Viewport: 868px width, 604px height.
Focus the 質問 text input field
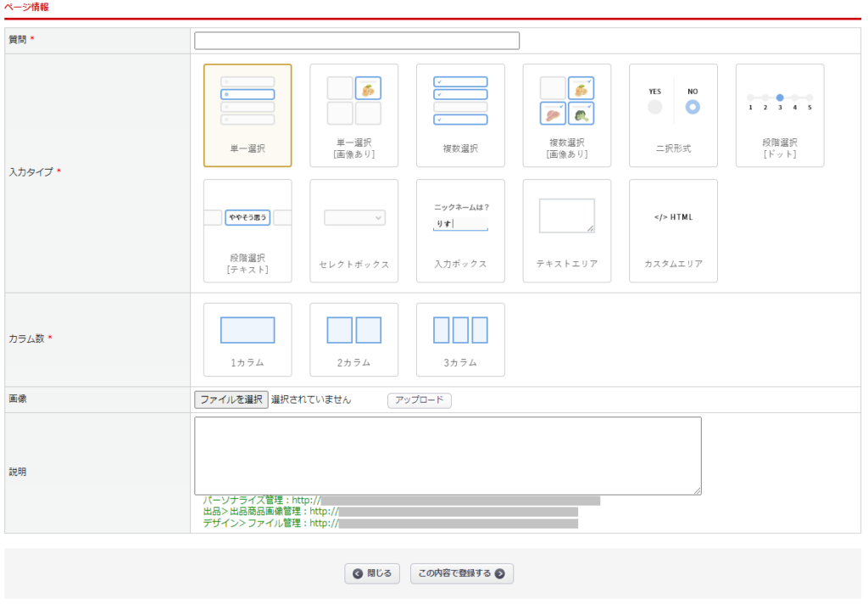coord(356,41)
